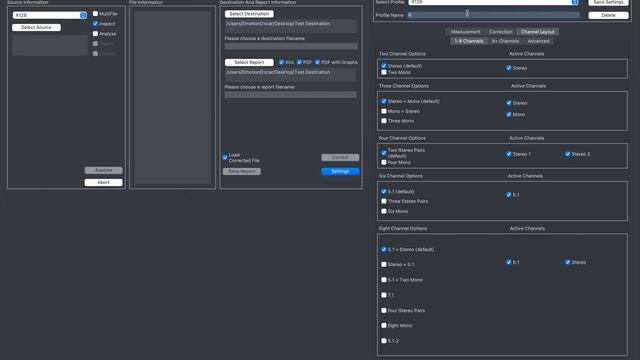640x360 pixels.
Task: Toggle Mono active channel under Three Channel
Action: (x=509, y=115)
